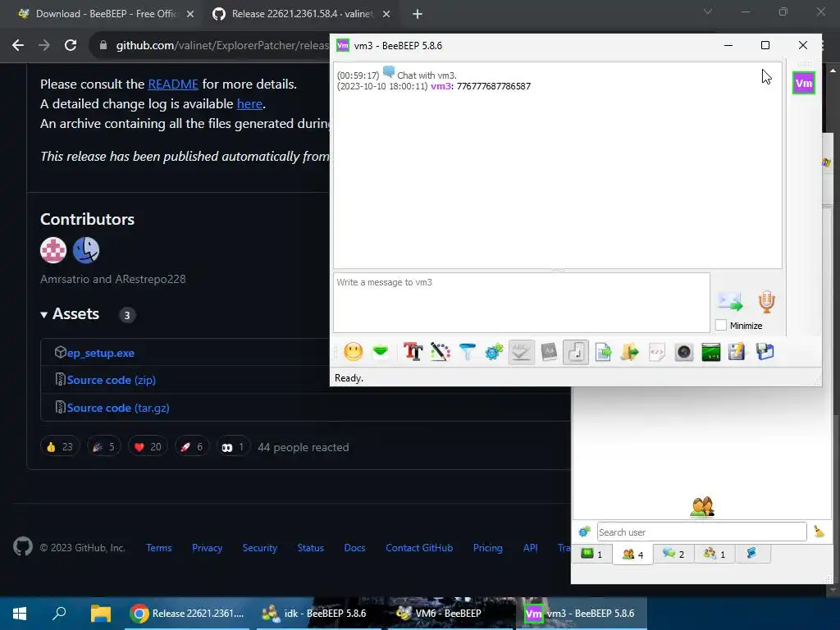The width and height of the screenshot is (840, 630).
Task: Open a new browser tab with plus button
Action: click(418, 14)
